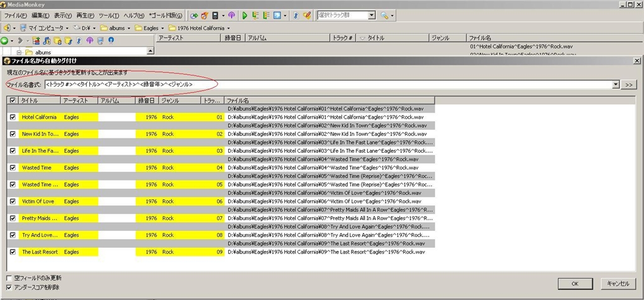Expand the track selection combo box
Screen dimensions: 644x300
pos(371,15)
